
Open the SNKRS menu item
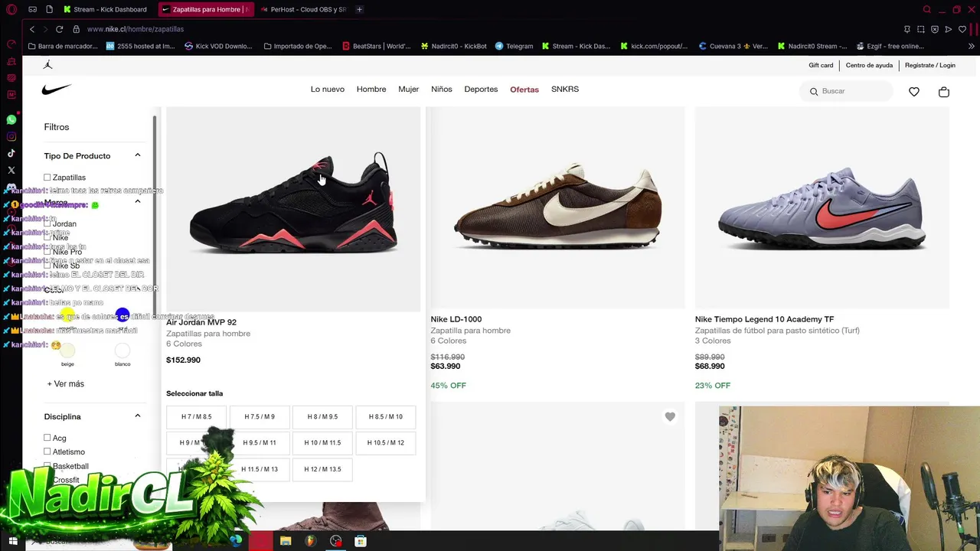565,90
